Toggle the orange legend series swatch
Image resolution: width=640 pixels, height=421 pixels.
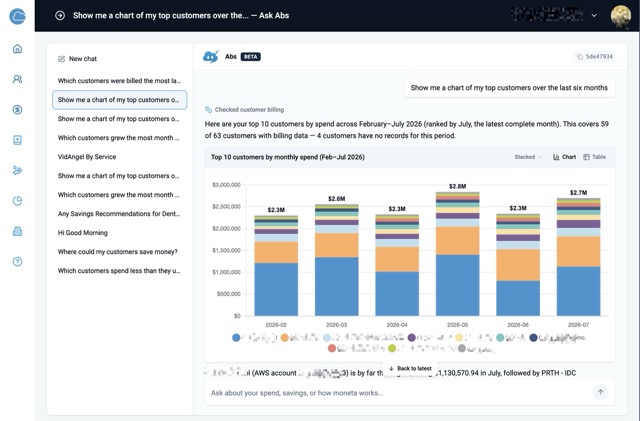(284, 338)
